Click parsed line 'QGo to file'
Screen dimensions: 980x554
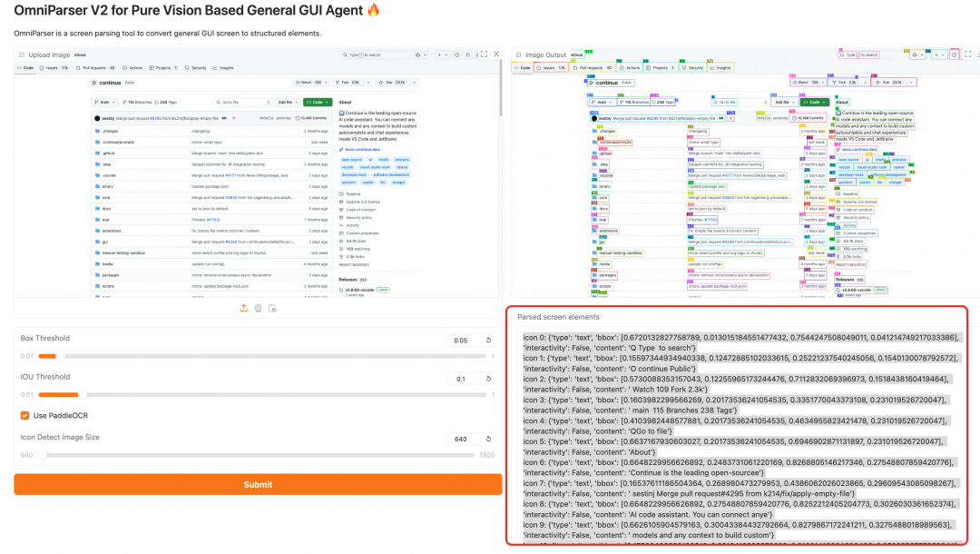[x=735, y=426]
